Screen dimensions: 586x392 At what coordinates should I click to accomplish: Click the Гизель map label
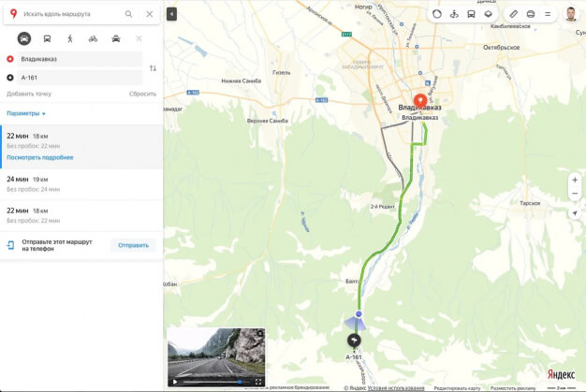(x=282, y=72)
